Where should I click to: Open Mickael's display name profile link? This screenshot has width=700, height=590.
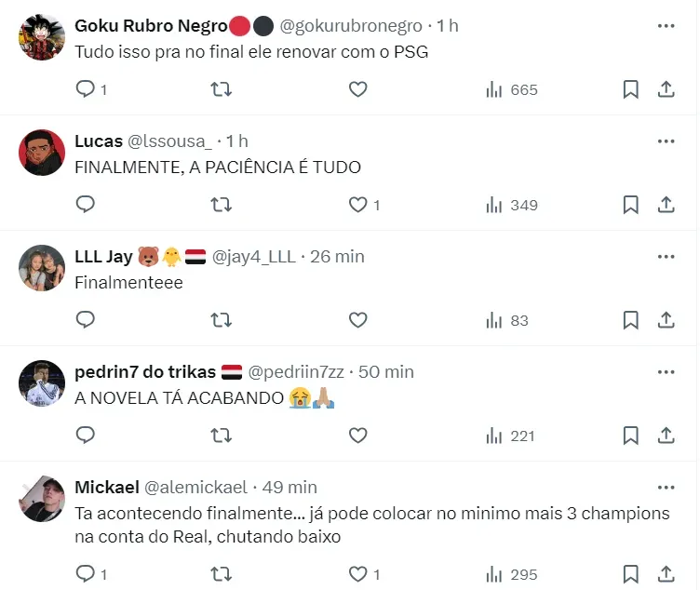[107, 488]
